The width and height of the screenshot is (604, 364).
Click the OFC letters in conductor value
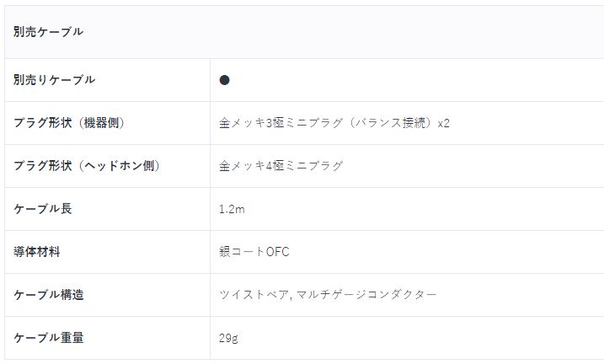point(278,252)
